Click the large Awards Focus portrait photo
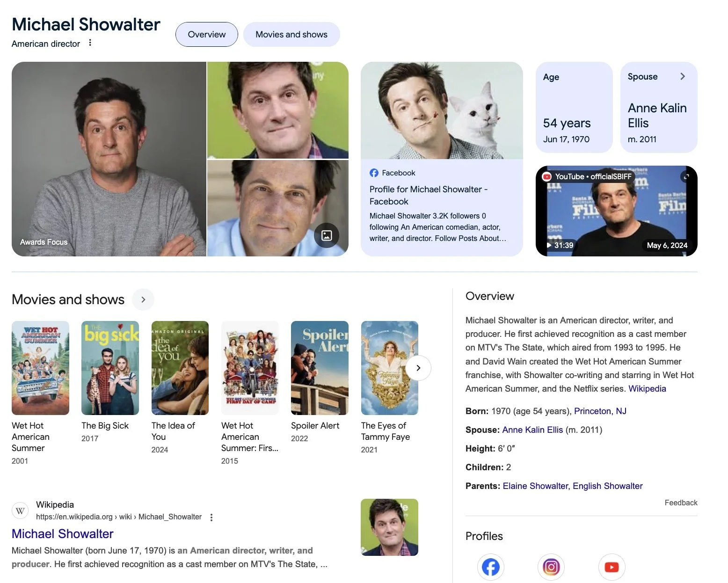728x583 pixels. click(x=109, y=159)
